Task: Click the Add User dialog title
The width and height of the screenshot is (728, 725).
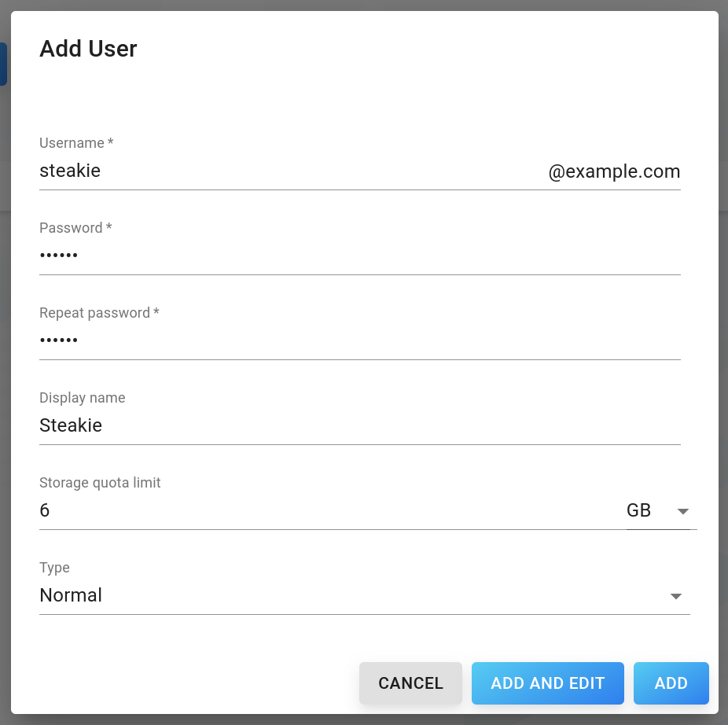Action: [x=88, y=49]
